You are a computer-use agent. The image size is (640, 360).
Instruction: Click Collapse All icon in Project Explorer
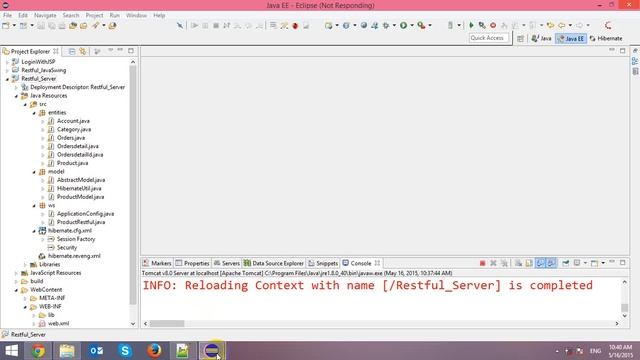(x=72, y=51)
